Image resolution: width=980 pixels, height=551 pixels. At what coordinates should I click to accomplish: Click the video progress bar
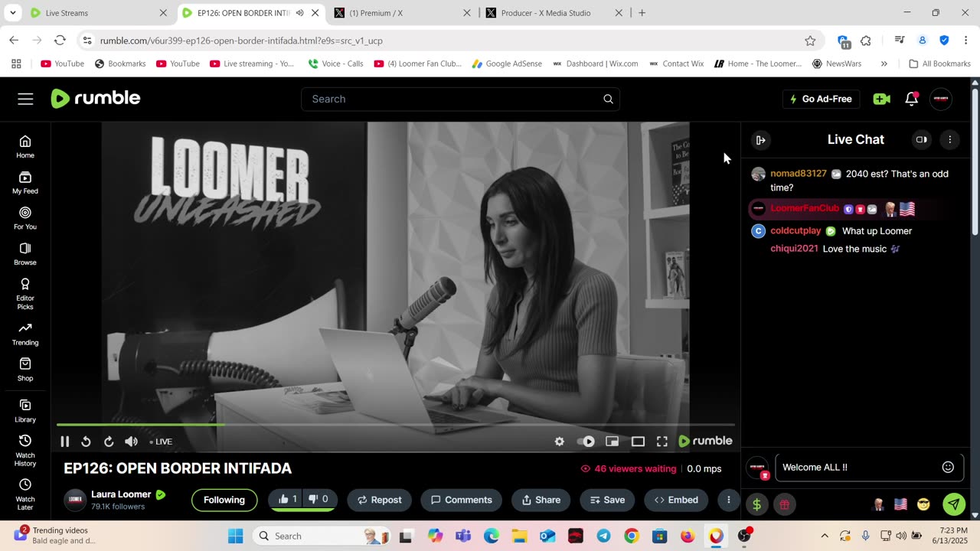pyautogui.click(x=395, y=425)
